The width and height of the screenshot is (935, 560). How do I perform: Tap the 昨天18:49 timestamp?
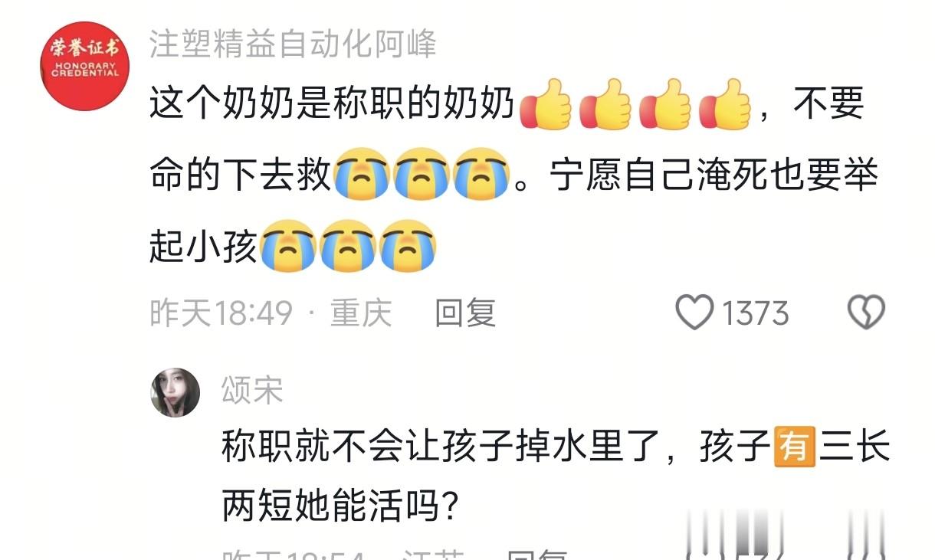tap(221, 313)
